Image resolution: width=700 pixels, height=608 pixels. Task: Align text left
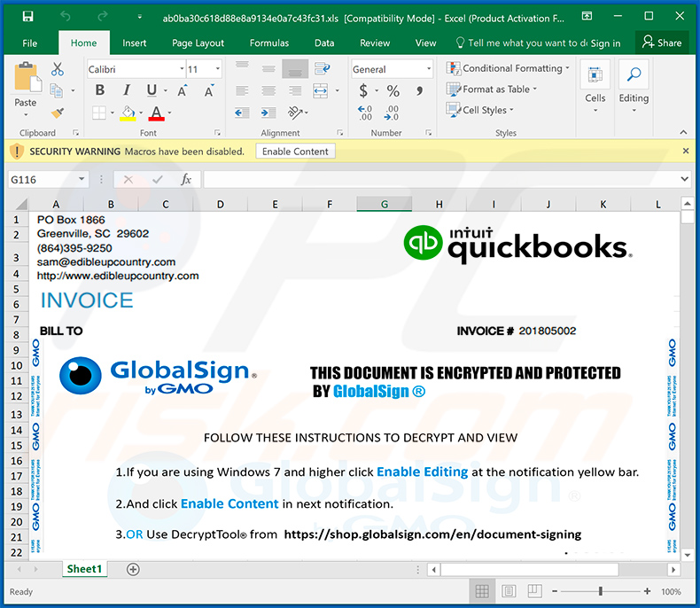242,91
